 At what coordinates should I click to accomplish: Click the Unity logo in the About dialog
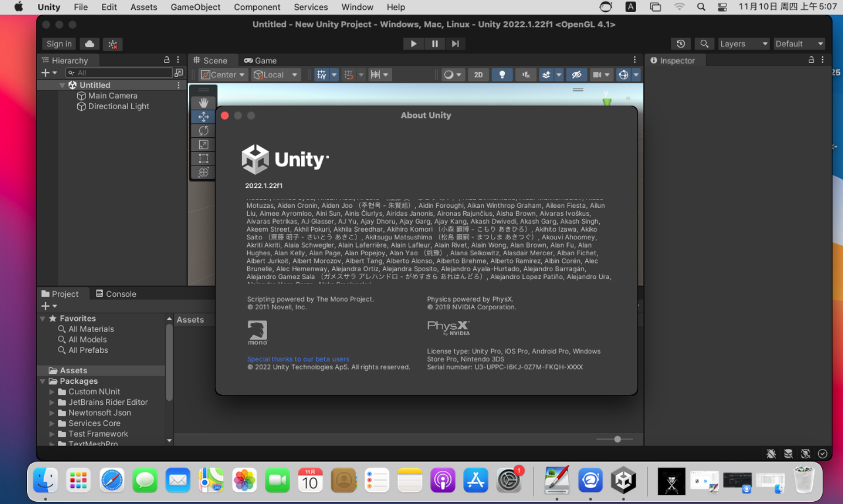point(285,159)
